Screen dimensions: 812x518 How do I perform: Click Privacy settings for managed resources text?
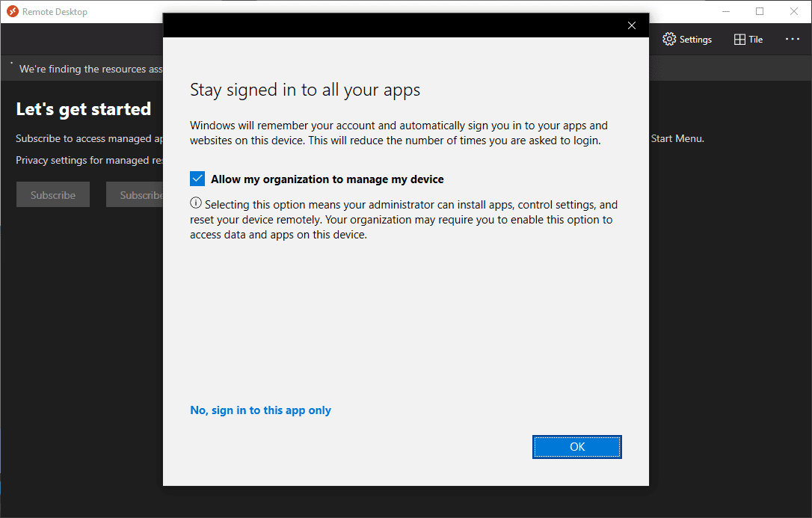tap(89, 161)
